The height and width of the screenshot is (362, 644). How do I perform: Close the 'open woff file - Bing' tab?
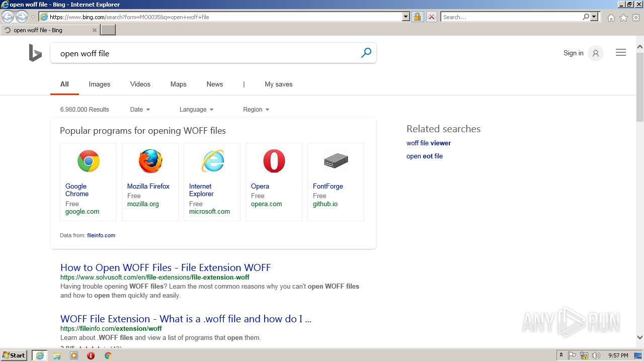[94, 30]
